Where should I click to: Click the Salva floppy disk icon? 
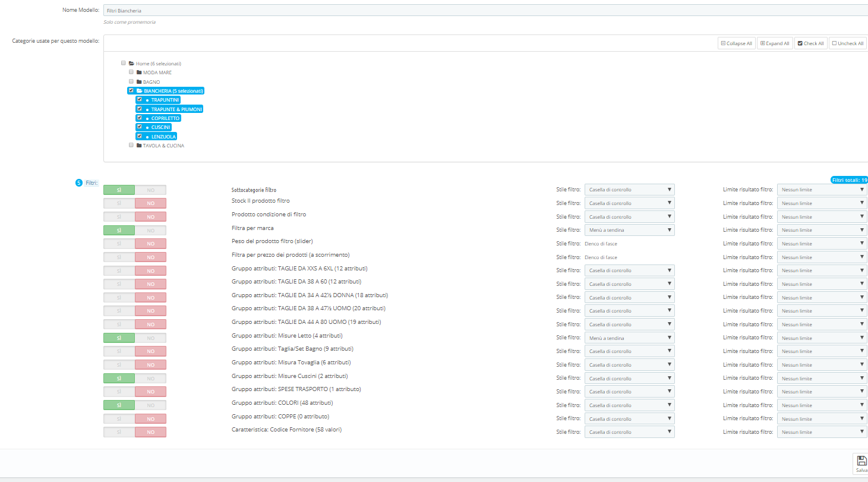coord(862,460)
